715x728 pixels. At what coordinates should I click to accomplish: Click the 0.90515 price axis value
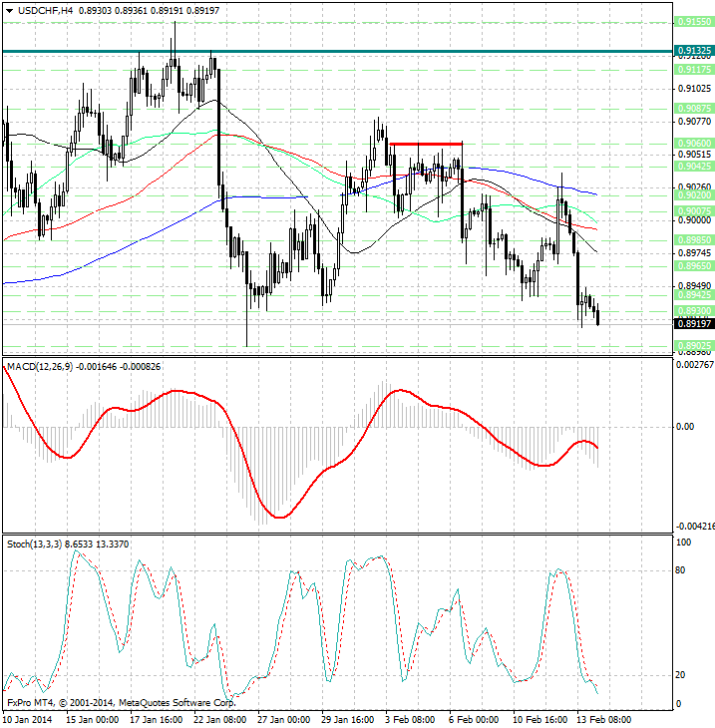[x=694, y=155]
